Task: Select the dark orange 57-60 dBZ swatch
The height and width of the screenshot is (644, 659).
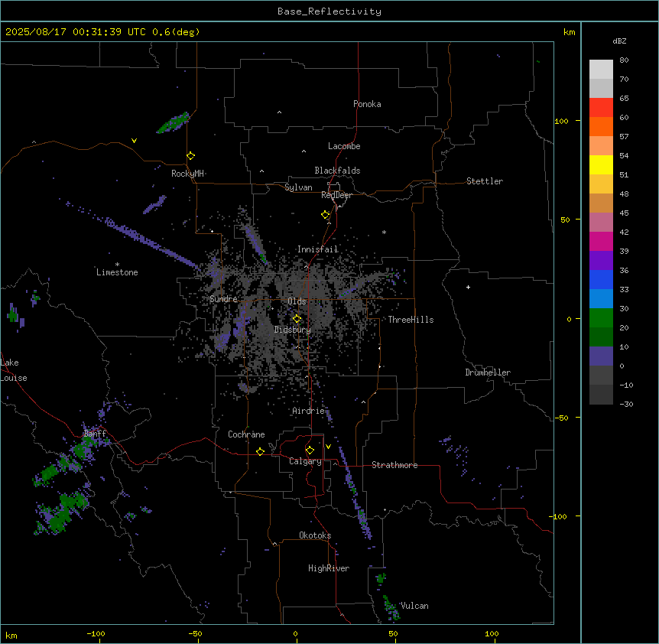Action: click(x=601, y=126)
